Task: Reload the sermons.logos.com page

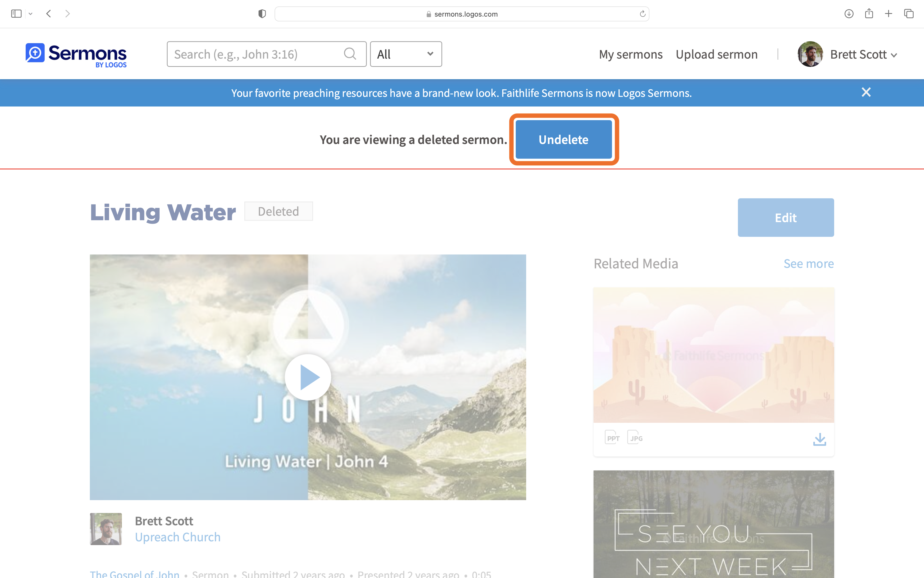Action: click(642, 14)
